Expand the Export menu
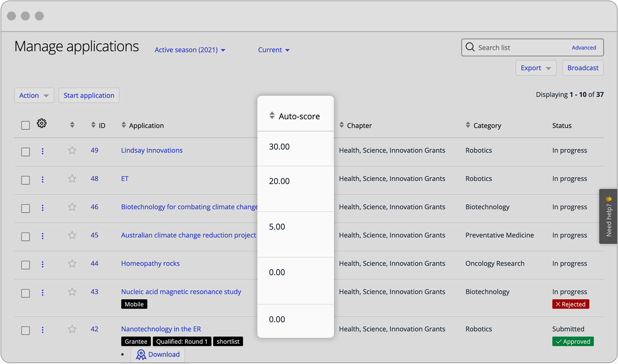 click(x=535, y=68)
